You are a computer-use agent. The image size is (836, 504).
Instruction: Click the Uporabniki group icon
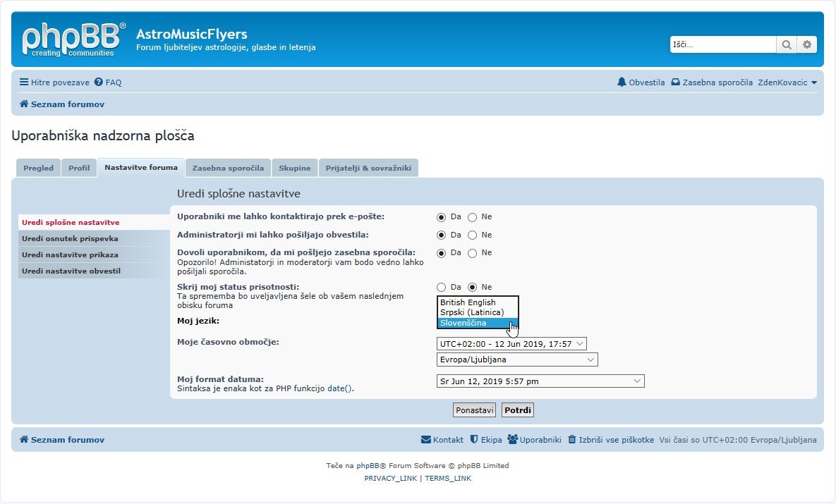[x=512, y=440]
